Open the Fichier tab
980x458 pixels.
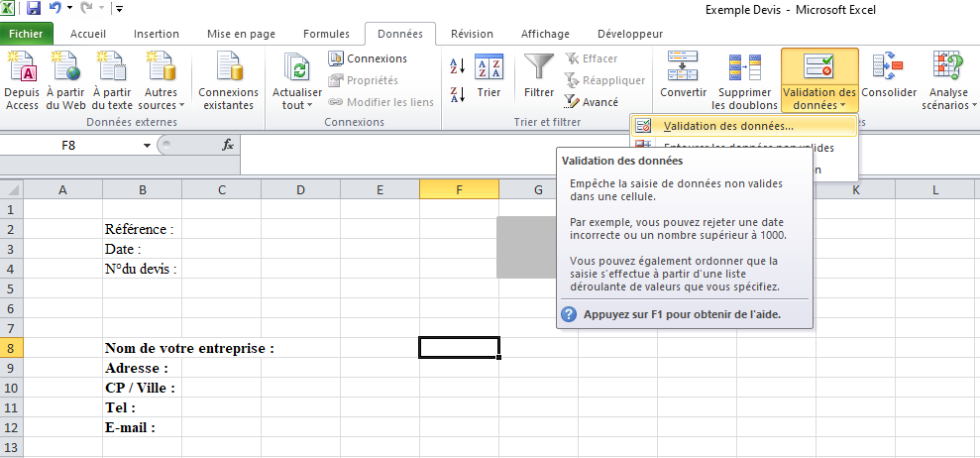coord(26,34)
